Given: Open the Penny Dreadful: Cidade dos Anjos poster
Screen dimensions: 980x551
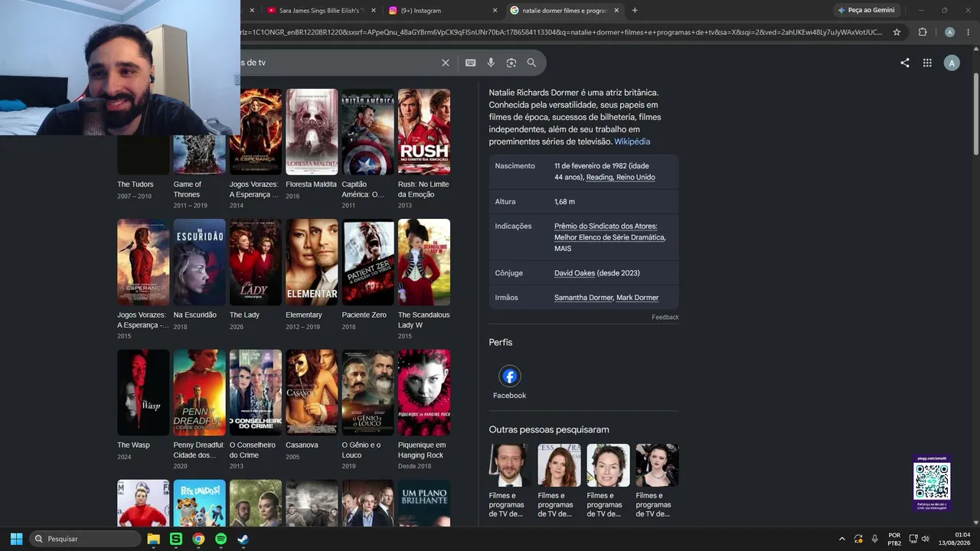Looking at the screenshot, I should (199, 393).
